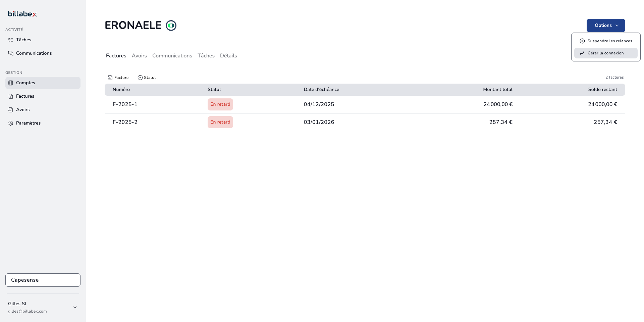Select Gérer la connexion menu entry
The height and width of the screenshot is (322, 644).
click(x=605, y=53)
